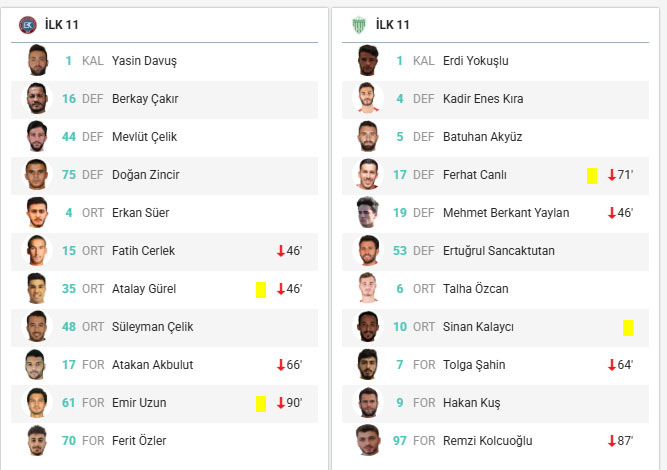Click the left team's club crest icon
The image size is (667, 470).
pyautogui.click(x=27, y=25)
